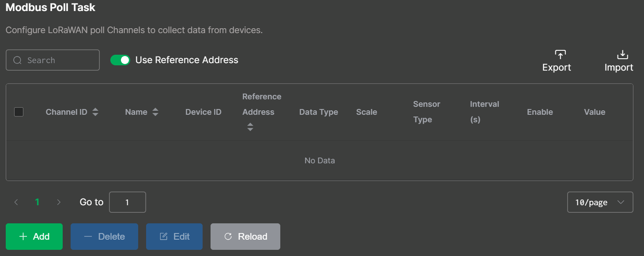Click the Value column header

coord(595,112)
